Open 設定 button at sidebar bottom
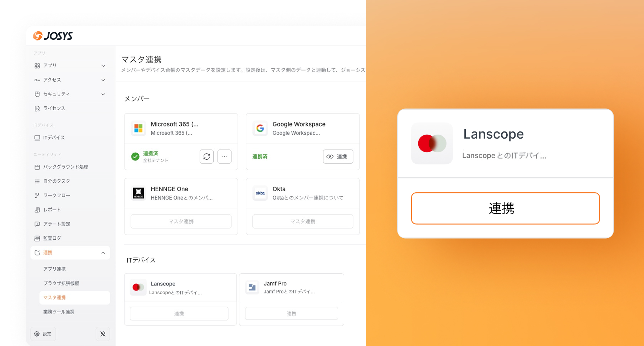 tap(43, 334)
